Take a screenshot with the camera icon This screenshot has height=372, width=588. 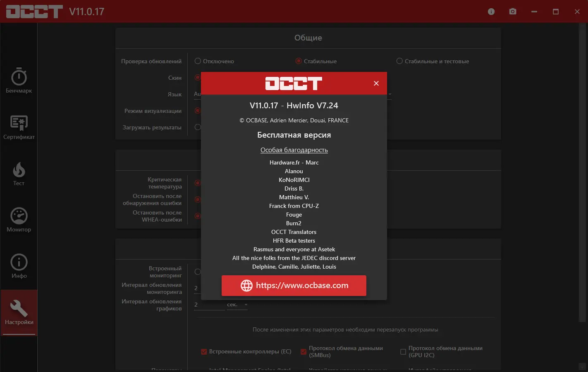(513, 12)
